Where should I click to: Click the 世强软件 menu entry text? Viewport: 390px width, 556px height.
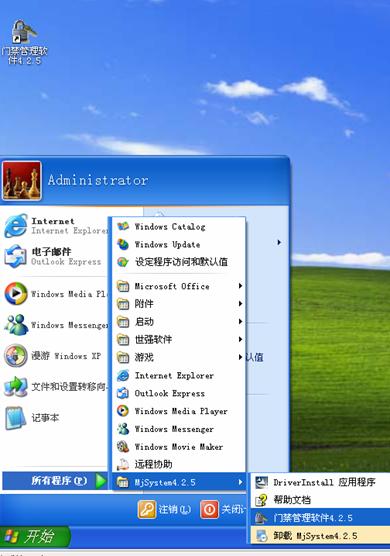pyautogui.click(x=153, y=340)
